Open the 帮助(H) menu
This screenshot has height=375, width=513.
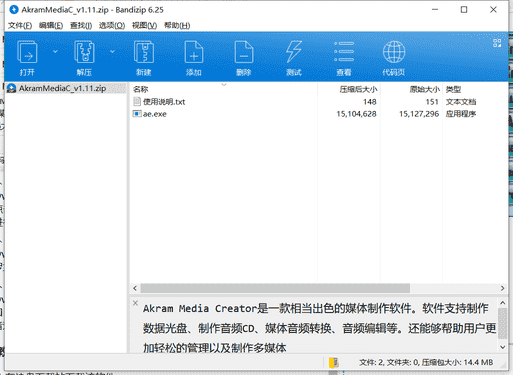click(x=177, y=25)
